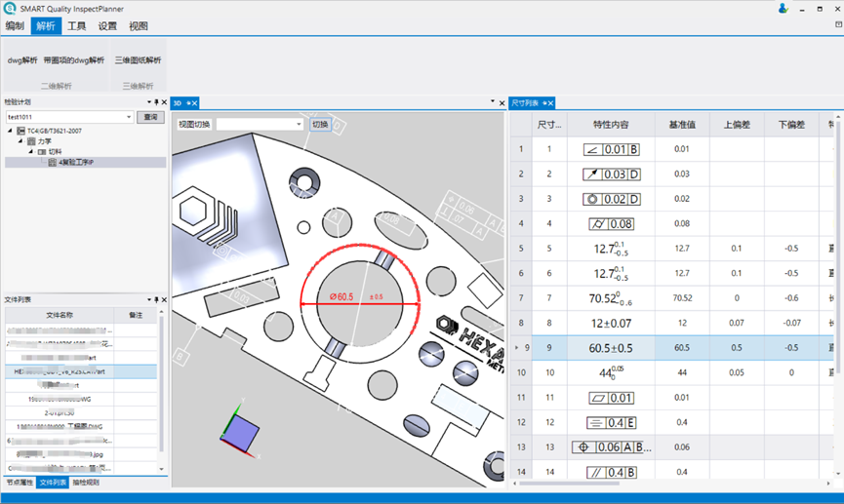Select the runout 0.03 D symbol in row 2
The image size is (844, 504).
tap(611, 174)
